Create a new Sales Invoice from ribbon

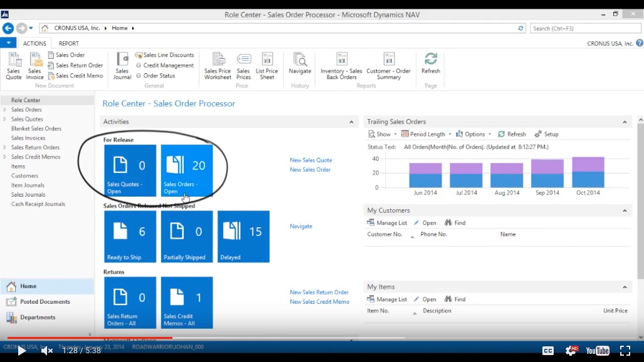tap(34, 66)
